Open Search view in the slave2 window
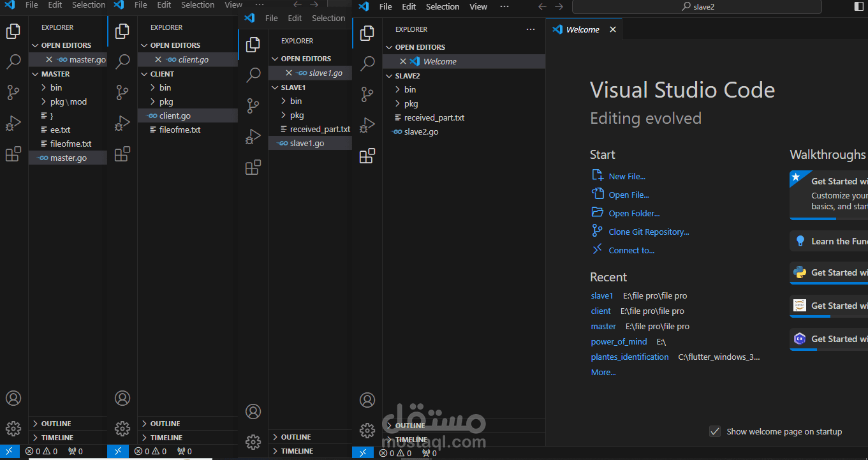Viewport: 868px width, 460px height. click(367, 63)
